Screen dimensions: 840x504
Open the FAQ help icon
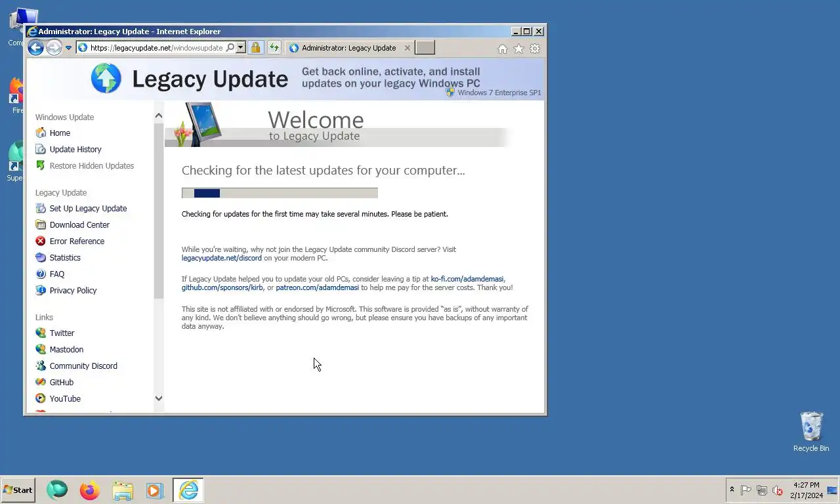pos(41,274)
